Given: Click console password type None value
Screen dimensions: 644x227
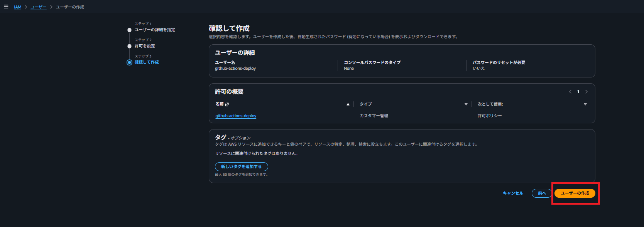Looking at the screenshot, I should pyautogui.click(x=349, y=68).
